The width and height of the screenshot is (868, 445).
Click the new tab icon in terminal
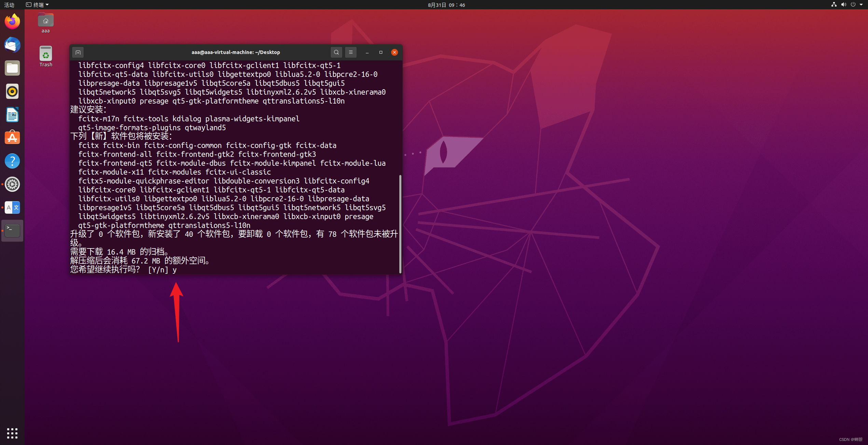pos(78,52)
